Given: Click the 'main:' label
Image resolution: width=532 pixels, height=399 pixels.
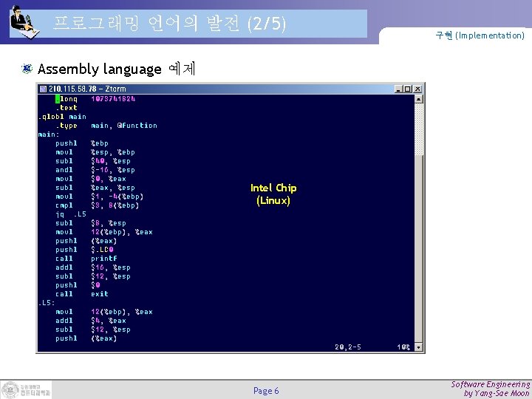Looking at the screenshot, I should click(49, 134).
